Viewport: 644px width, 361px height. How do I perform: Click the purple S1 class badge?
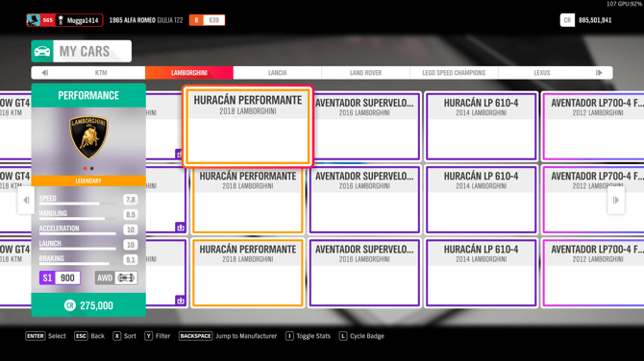pyautogui.click(x=47, y=277)
